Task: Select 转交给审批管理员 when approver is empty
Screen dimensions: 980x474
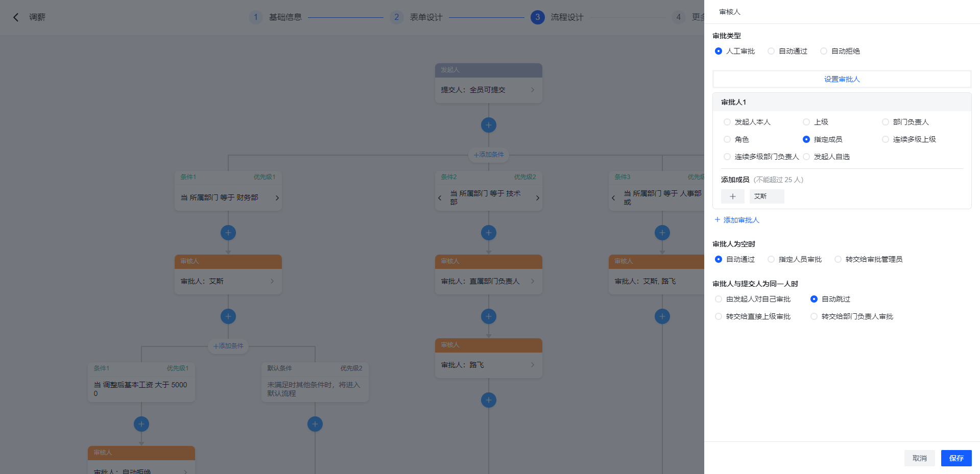Action: tap(838, 259)
